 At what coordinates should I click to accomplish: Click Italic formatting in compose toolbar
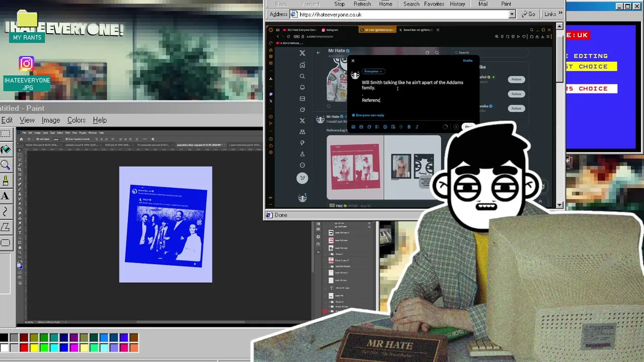[417, 127]
